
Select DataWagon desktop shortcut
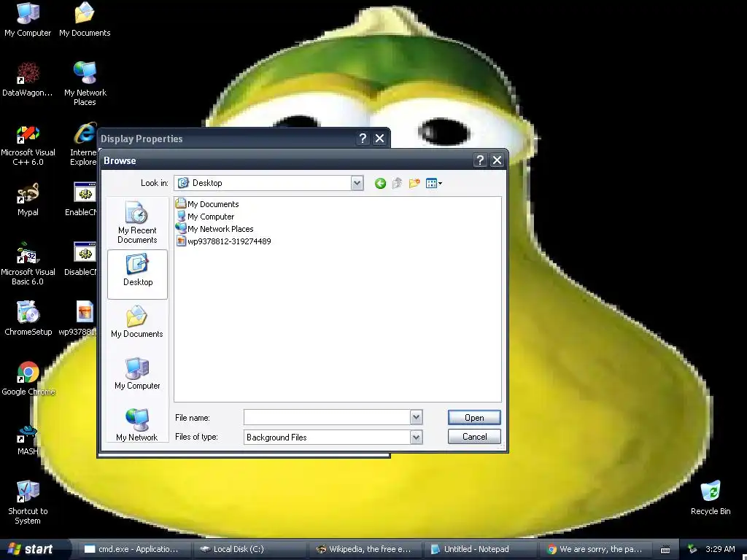coord(28,79)
